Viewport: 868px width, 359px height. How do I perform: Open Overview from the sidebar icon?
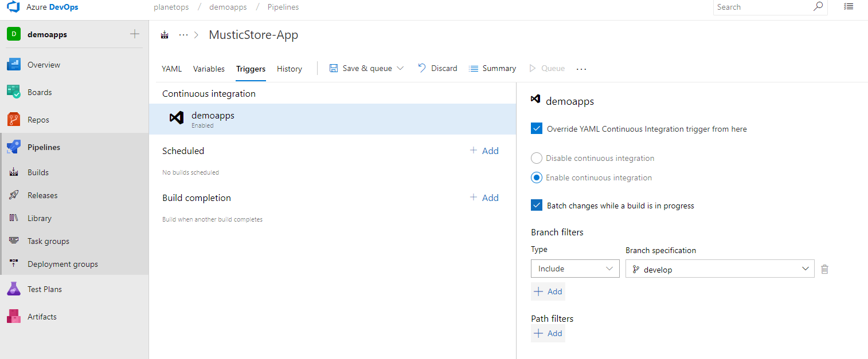14,65
